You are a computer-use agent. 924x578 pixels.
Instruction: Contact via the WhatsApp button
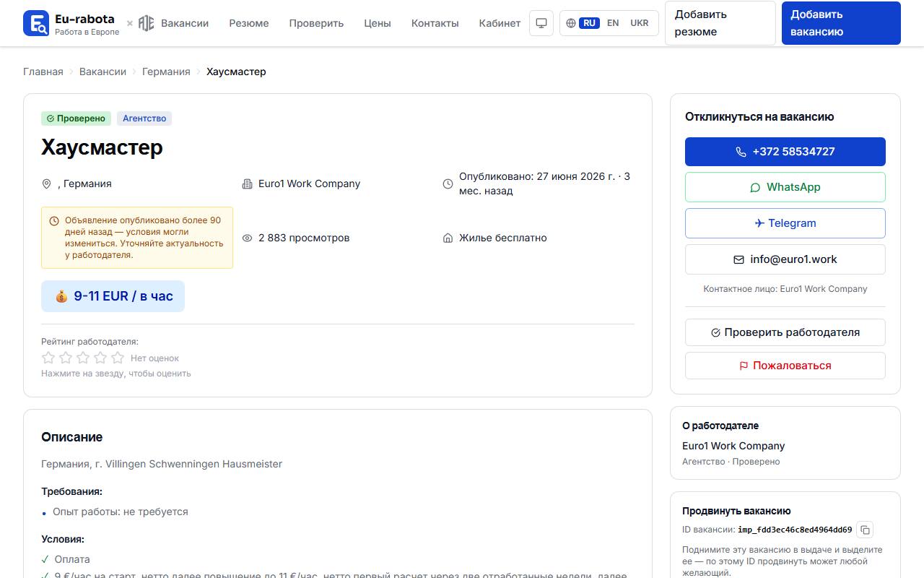coord(785,187)
